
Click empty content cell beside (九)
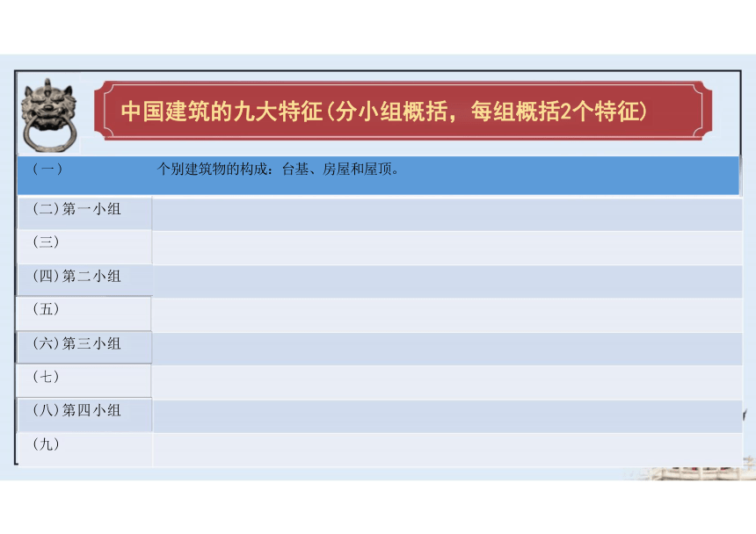pos(447,450)
